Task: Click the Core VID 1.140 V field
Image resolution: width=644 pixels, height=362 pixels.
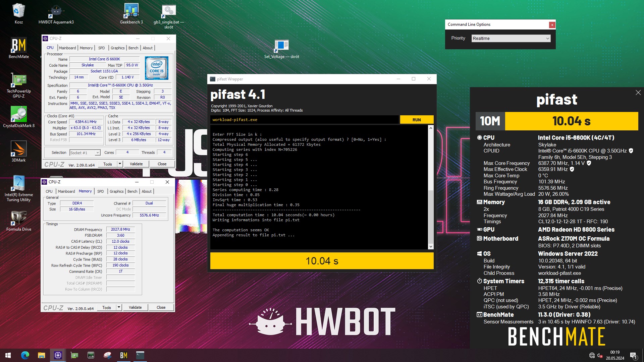Action: pos(127,77)
